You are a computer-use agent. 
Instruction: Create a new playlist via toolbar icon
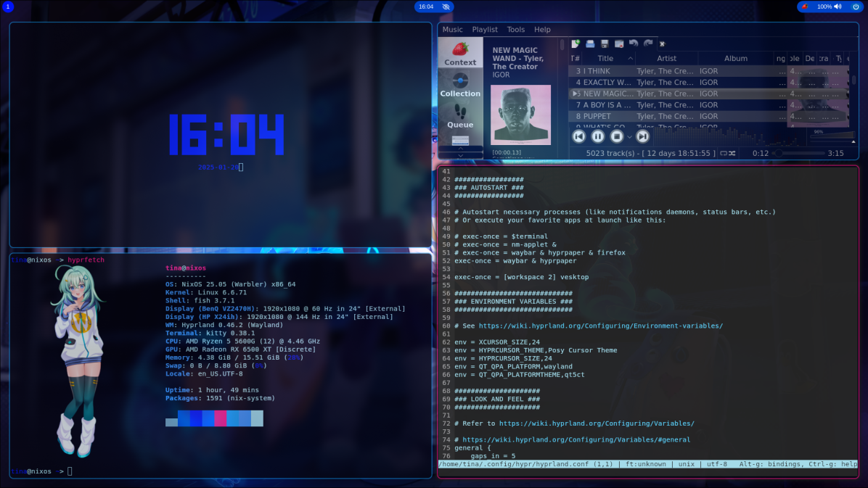click(x=576, y=44)
